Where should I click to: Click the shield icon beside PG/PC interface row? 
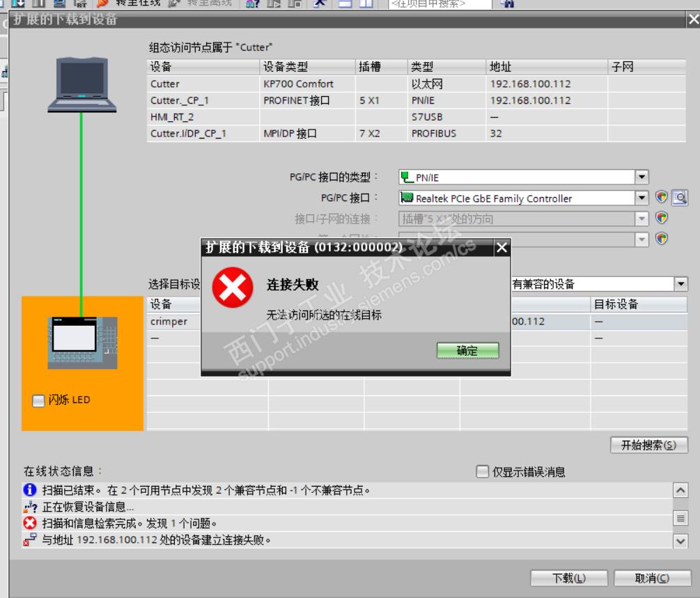661,197
